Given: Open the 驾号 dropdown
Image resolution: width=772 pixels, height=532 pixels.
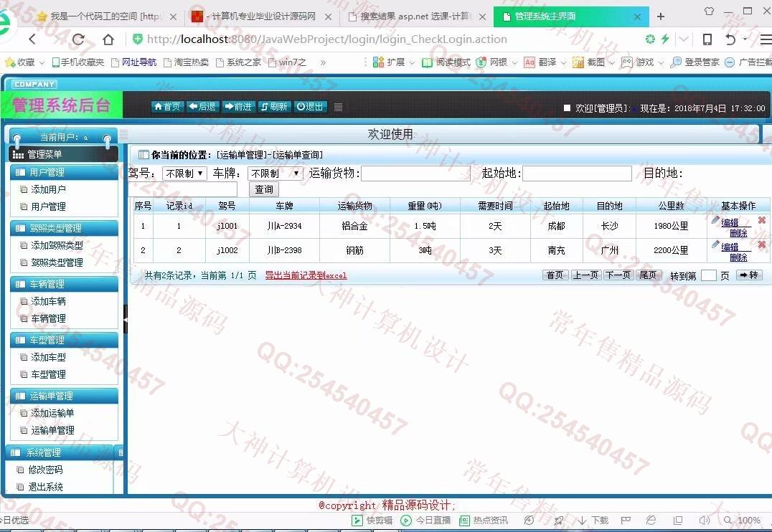Looking at the screenshot, I should tap(184, 174).
